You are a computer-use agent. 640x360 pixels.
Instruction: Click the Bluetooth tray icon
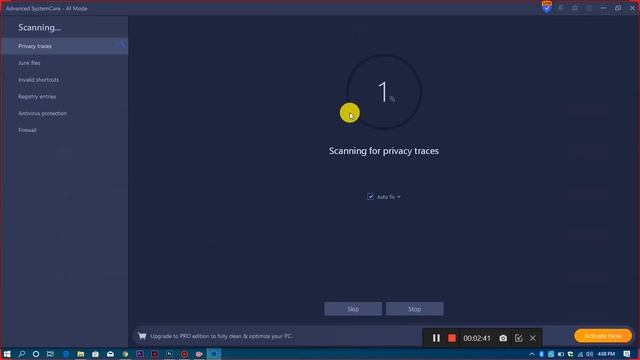(542, 354)
